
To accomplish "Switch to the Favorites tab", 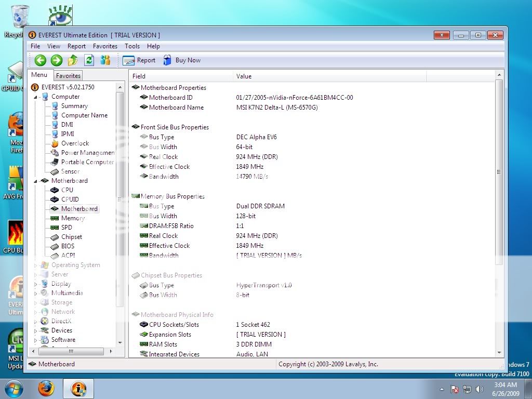I will click(68, 76).
